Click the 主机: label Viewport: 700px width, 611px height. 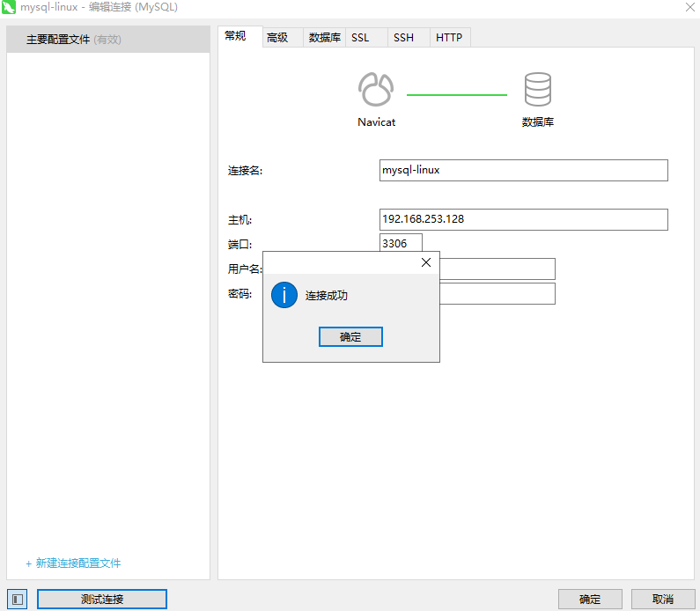coord(239,220)
